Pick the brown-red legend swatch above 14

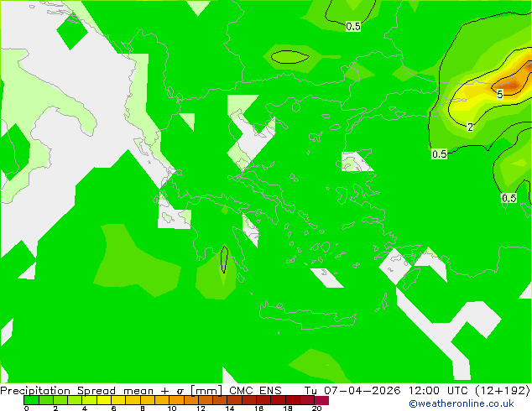coord(234,400)
